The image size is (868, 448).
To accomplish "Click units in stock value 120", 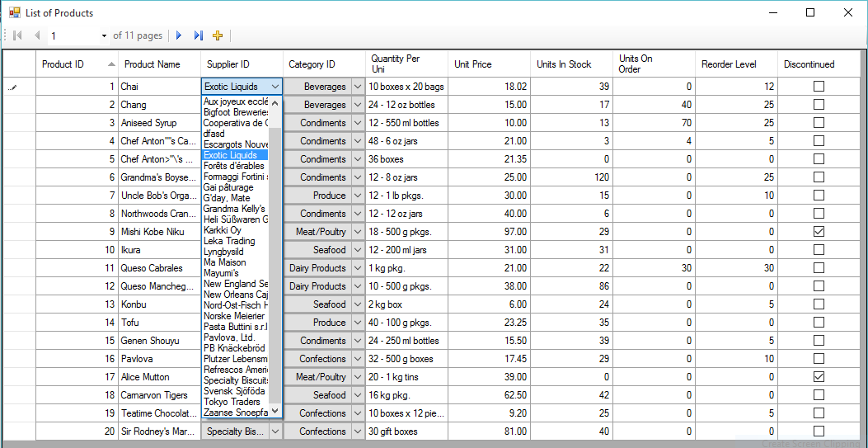I will [x=572, y=177].
